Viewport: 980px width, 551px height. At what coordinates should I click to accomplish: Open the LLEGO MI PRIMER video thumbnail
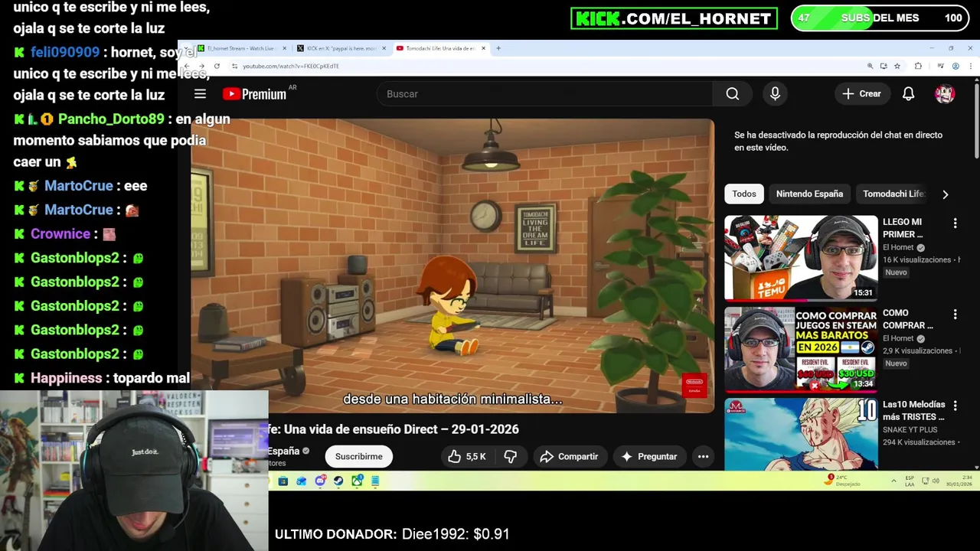(801, 258)
